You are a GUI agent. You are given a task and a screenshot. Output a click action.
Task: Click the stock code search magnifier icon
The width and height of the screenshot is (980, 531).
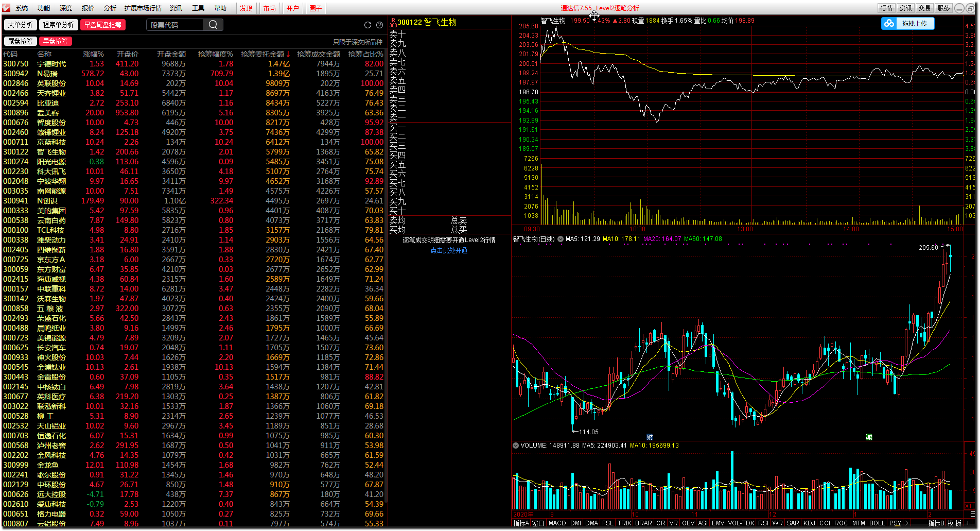coord(213,25)
